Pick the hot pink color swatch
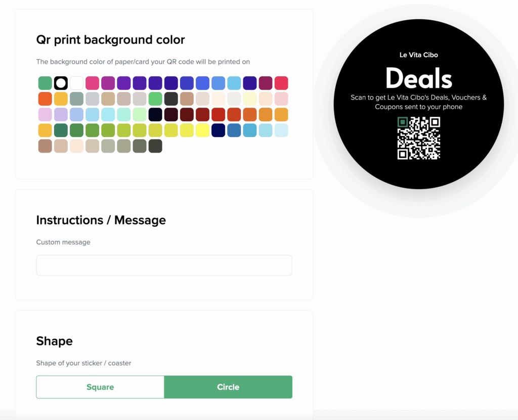Image resolution: width=518 pixels, height=420 pixels. [93, 83]
